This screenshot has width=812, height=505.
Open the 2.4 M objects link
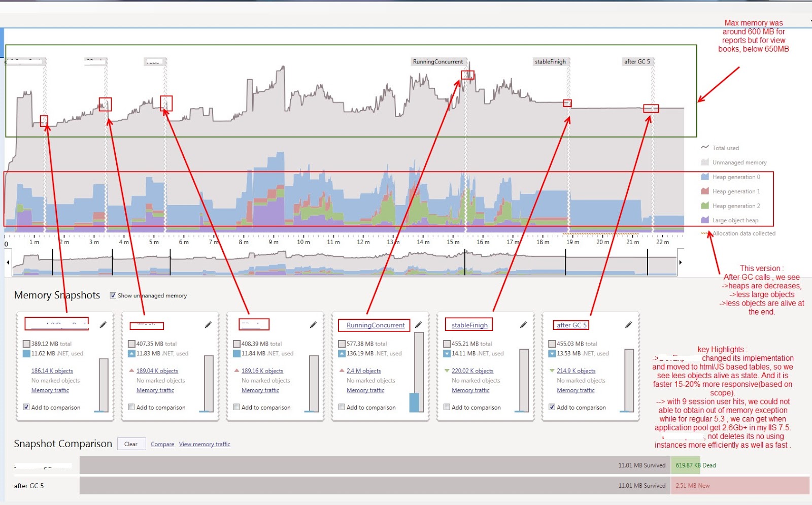click(364, 371)
